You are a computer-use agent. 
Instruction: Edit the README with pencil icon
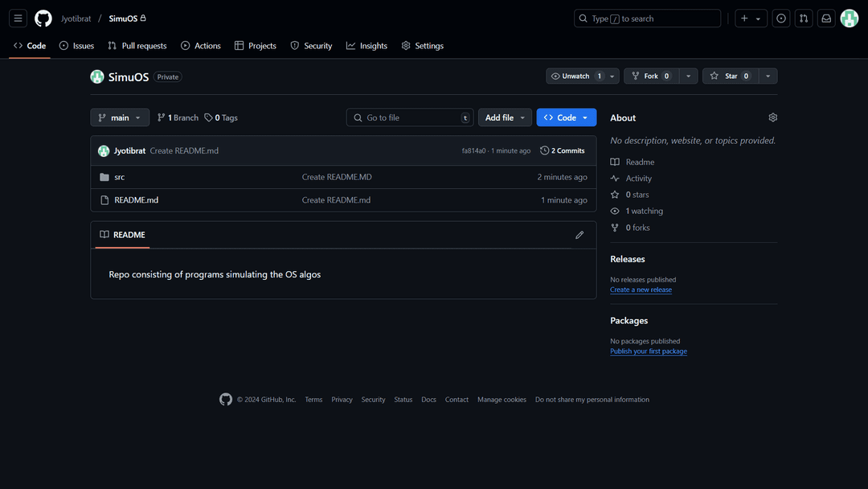[579, 235]
